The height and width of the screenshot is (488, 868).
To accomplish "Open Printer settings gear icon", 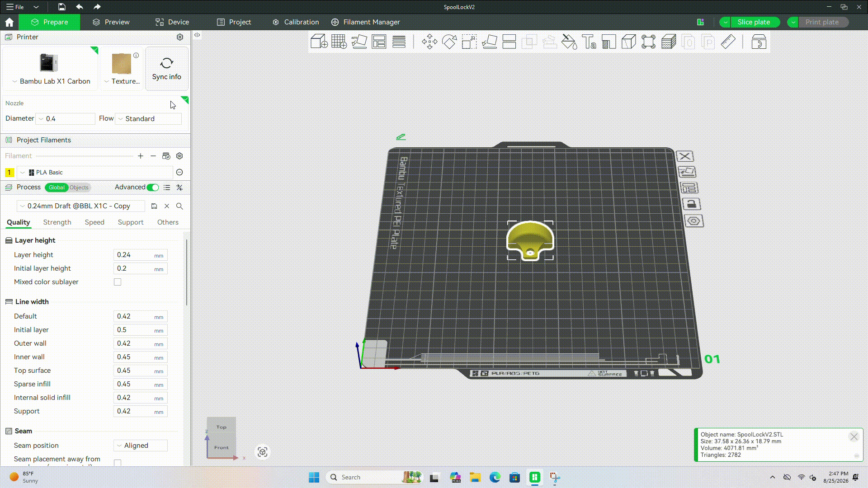I will (180, 37).
